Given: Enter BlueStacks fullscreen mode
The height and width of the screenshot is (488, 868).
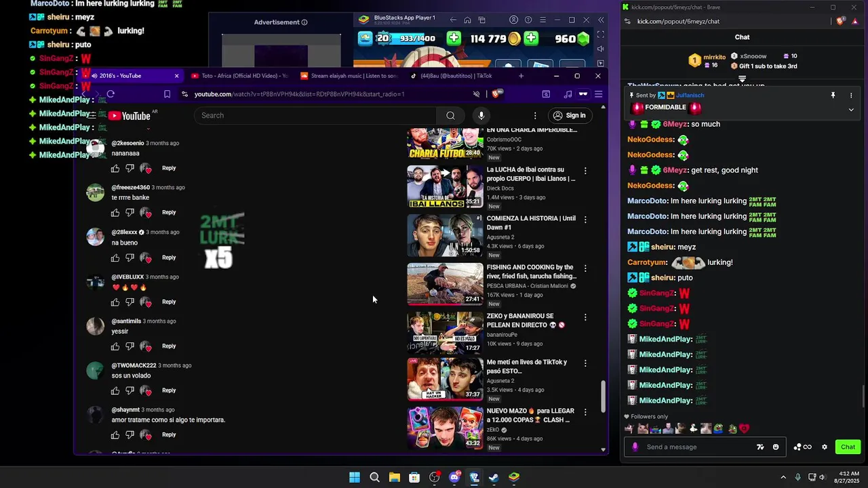Looking at the screenshot, I should 601,35.
